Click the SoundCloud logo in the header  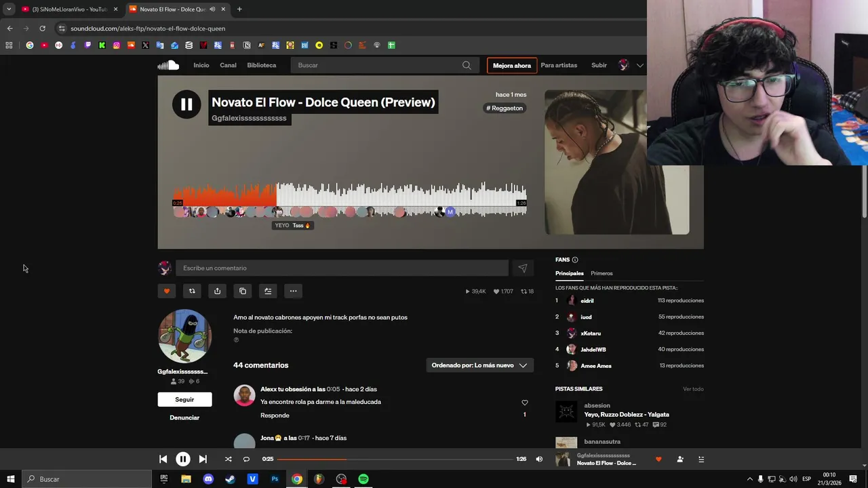[x=168, y=65]
